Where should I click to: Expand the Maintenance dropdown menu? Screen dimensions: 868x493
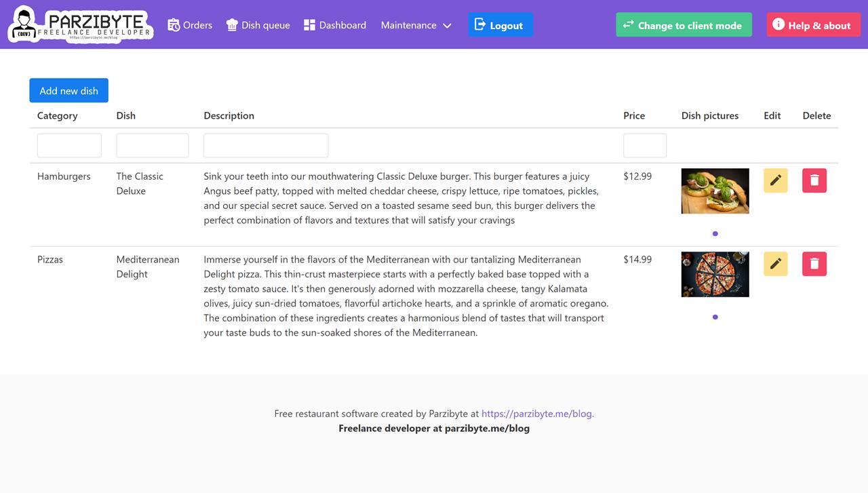point(416,25)
